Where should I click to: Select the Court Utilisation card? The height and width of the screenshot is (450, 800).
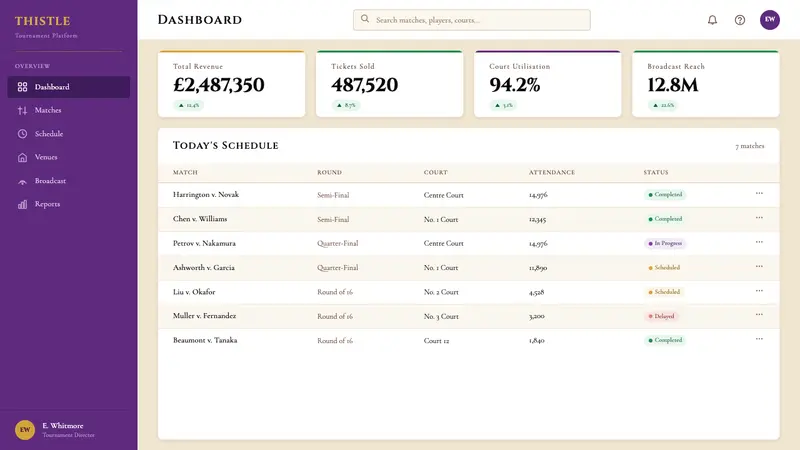548,84
